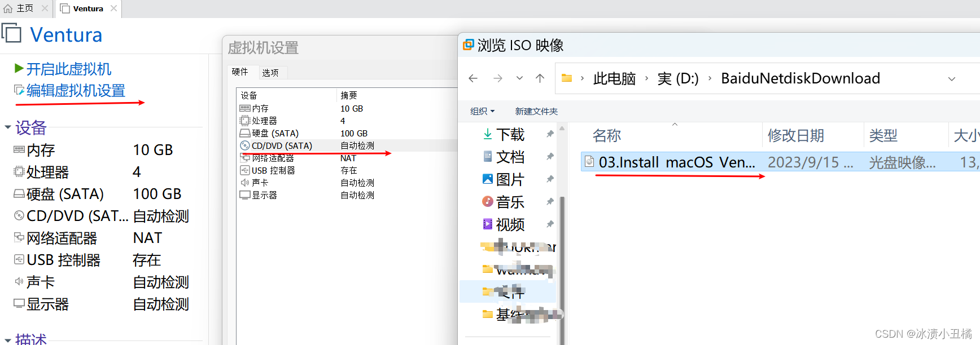Select 声卡 icon in 虚拟机设置 dialog
The image size is (980, 345).
click(x=245, y=183)
